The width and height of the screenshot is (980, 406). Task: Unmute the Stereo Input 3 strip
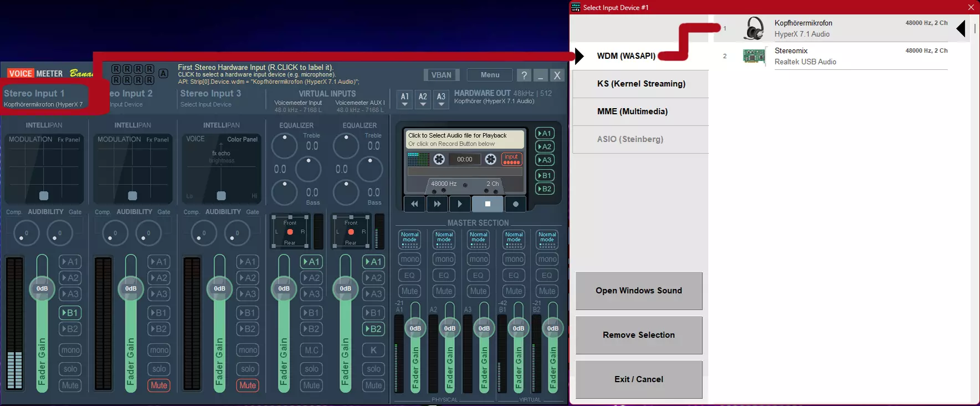[x=248, y=385]
